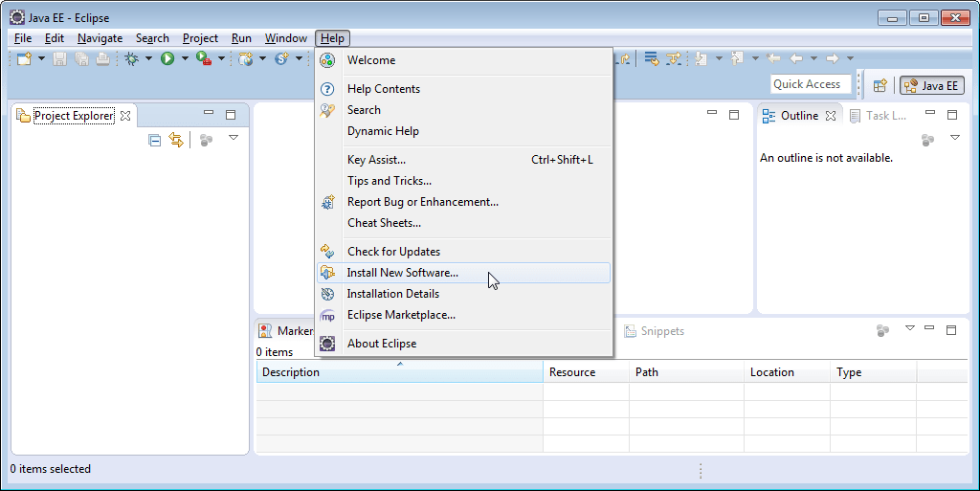Click the Resource column header

pyautogui.click(x=587, y=372)
